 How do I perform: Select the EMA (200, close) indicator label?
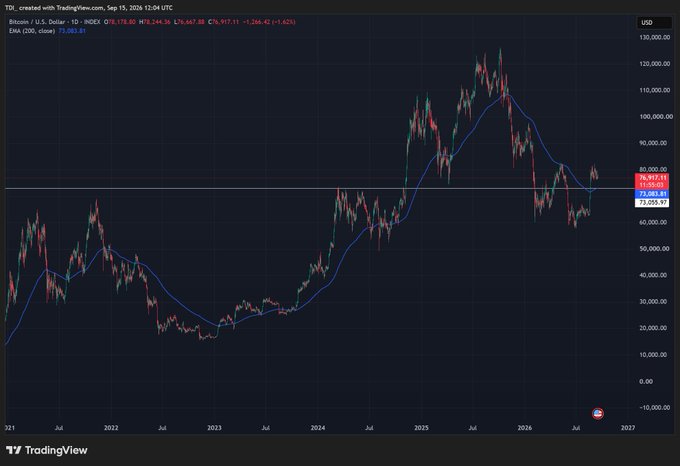(x=32, y=31)
